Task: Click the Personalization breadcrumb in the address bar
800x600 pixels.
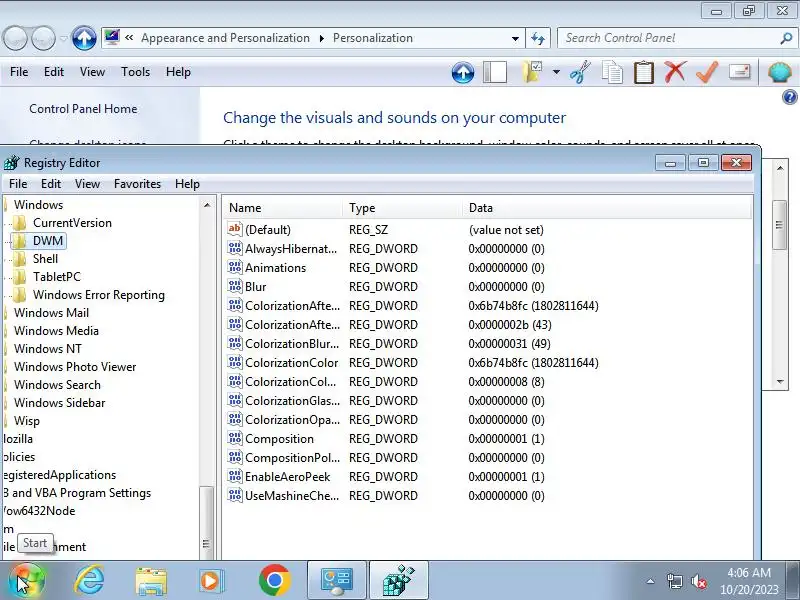Action: 373,38
